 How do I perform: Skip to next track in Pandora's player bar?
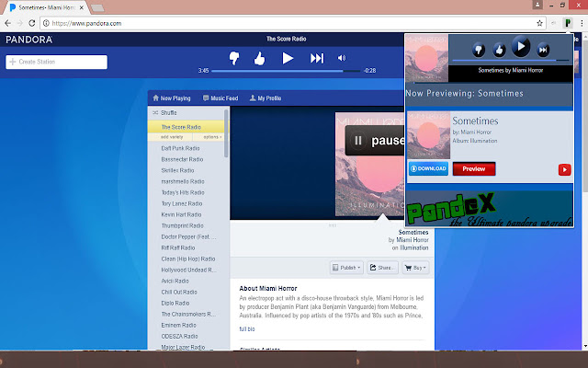click(317, 58)
